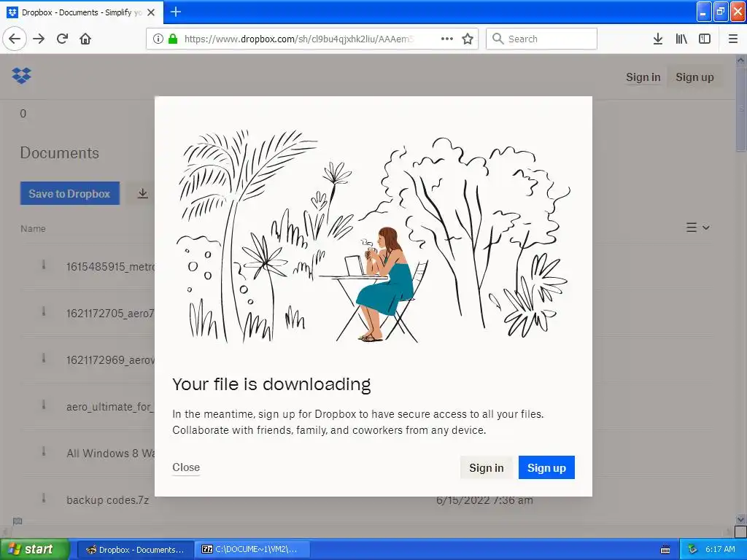Image resolution: width=747 pixels, height=560 pixels.
Task: Open file backup codes.7z
Action: [108, 500]
